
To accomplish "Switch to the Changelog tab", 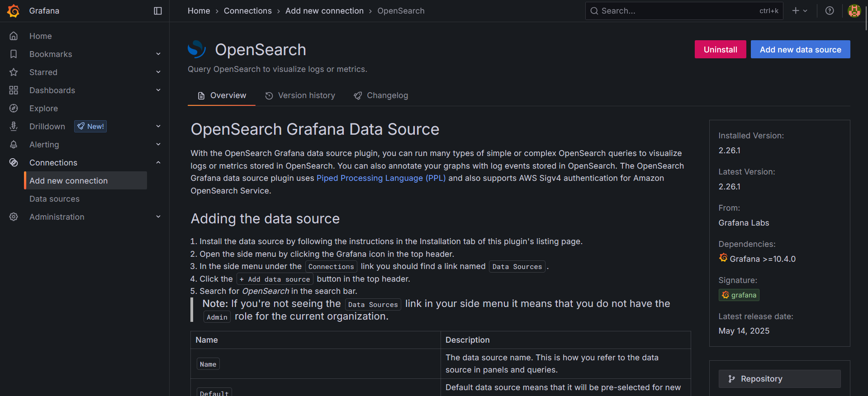I will point(381,96).
